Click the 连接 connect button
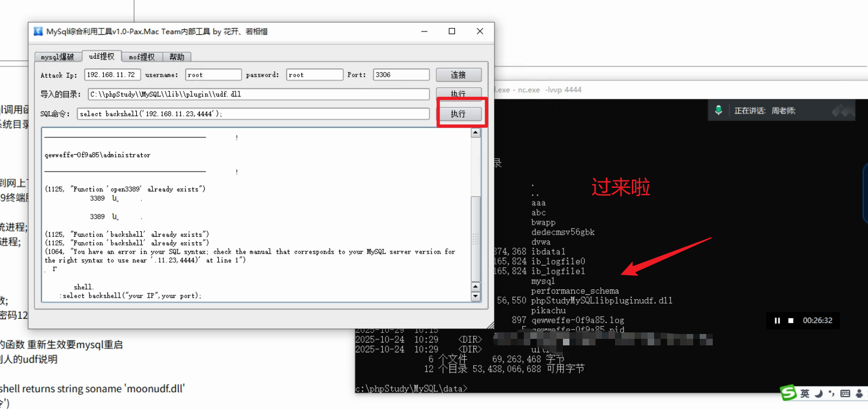868x410 pixels. [459, 75]
